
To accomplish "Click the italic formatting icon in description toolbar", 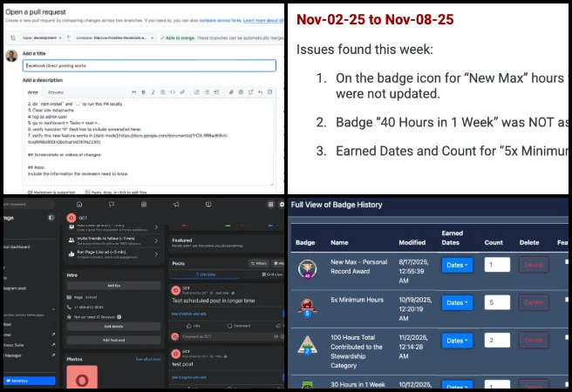I will pos(152,91).
